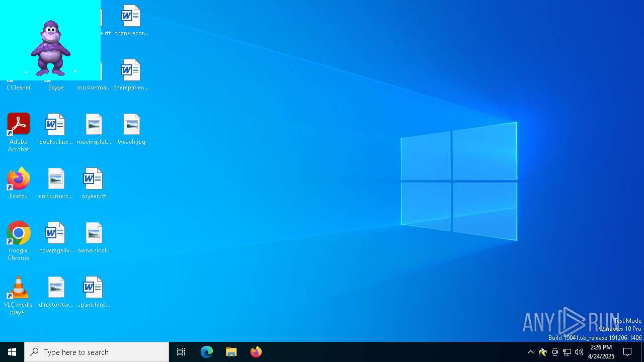Screen dimensions: 644x362
Task: Show hidden system tray icons
Action: (x=531, y=352)
